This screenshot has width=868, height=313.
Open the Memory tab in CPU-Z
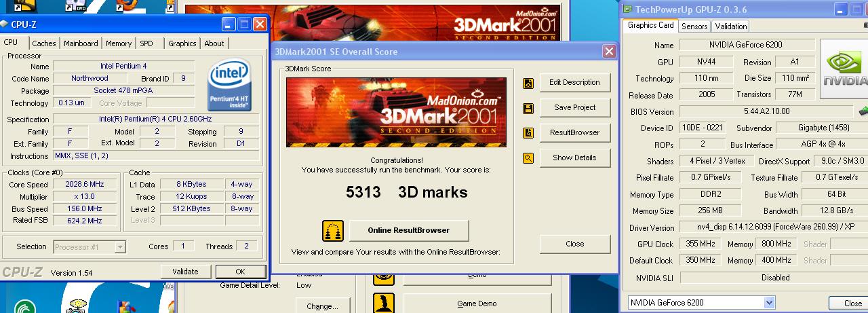tap(119, 43)
